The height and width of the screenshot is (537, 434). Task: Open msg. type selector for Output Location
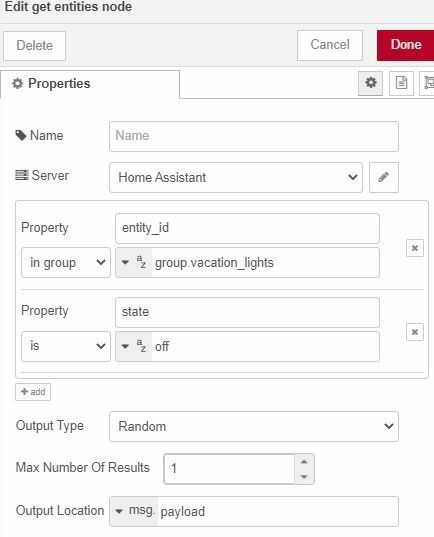tap(134, 511)
